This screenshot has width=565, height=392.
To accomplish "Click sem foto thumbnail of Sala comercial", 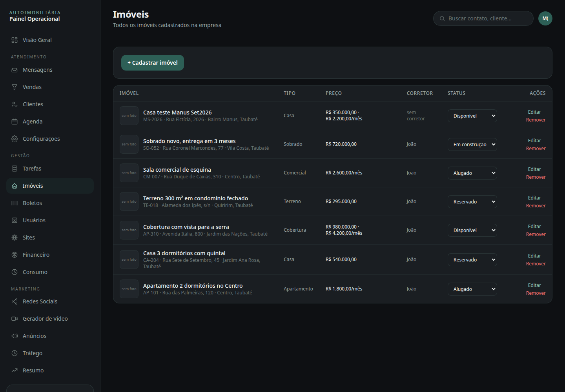I will (x=129, y=173).
